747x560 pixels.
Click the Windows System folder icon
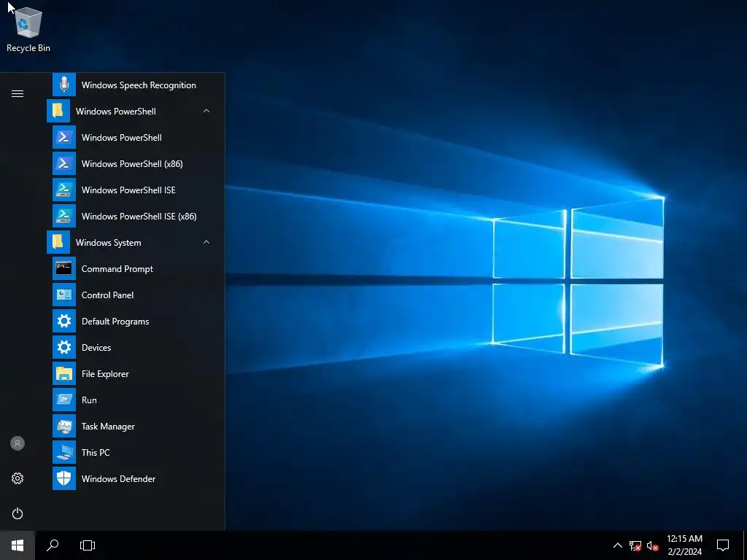click(x=58, y=242)
